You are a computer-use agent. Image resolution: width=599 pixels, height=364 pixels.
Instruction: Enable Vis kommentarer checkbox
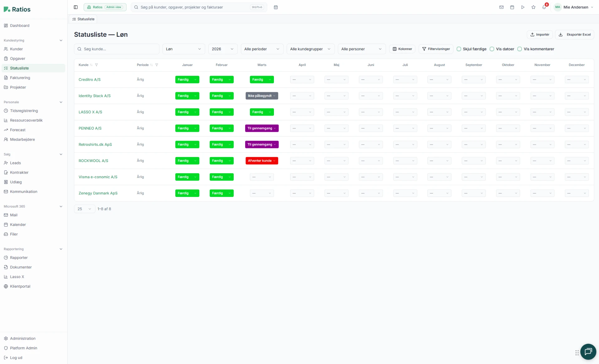(x=520, y=49)
